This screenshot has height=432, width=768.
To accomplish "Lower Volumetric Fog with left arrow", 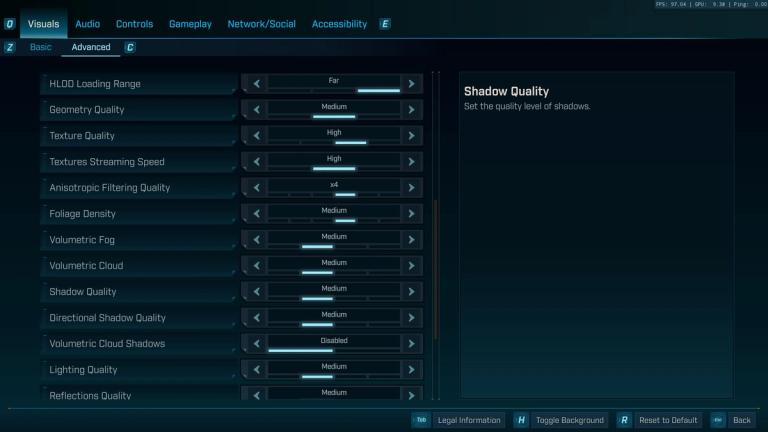I will [257, 240].
